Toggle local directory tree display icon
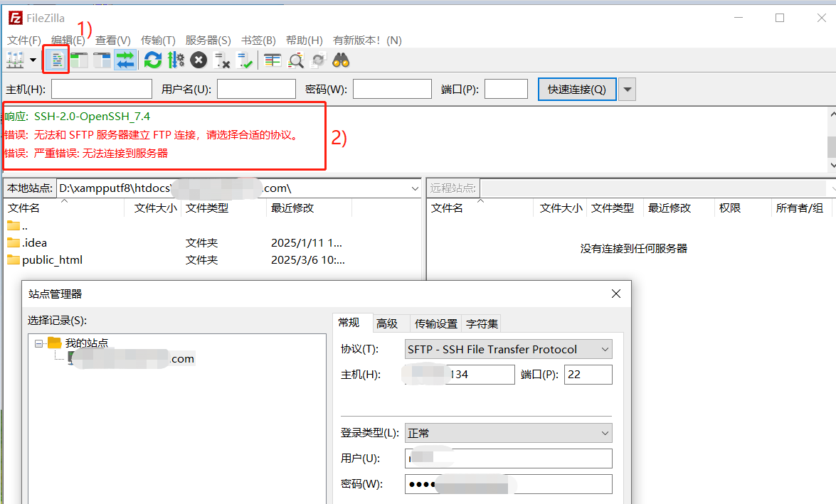This screenshot has width=836, height=504. [79, 60]
